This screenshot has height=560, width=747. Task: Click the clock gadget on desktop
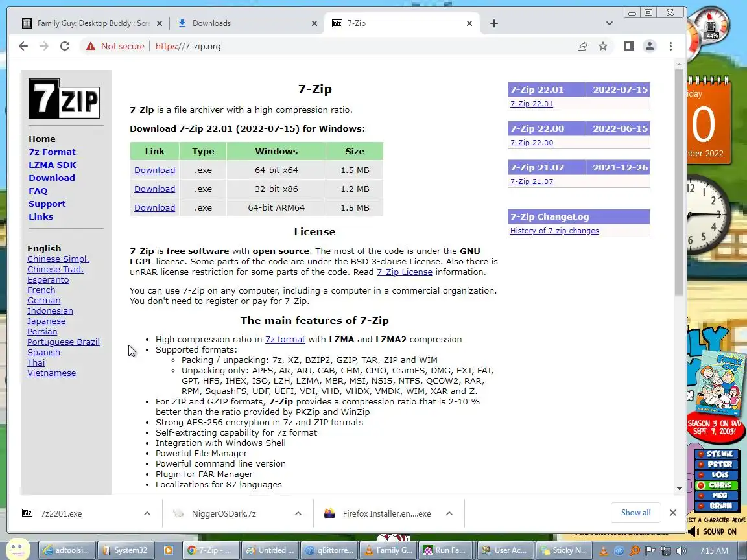(x=707, y=215)
